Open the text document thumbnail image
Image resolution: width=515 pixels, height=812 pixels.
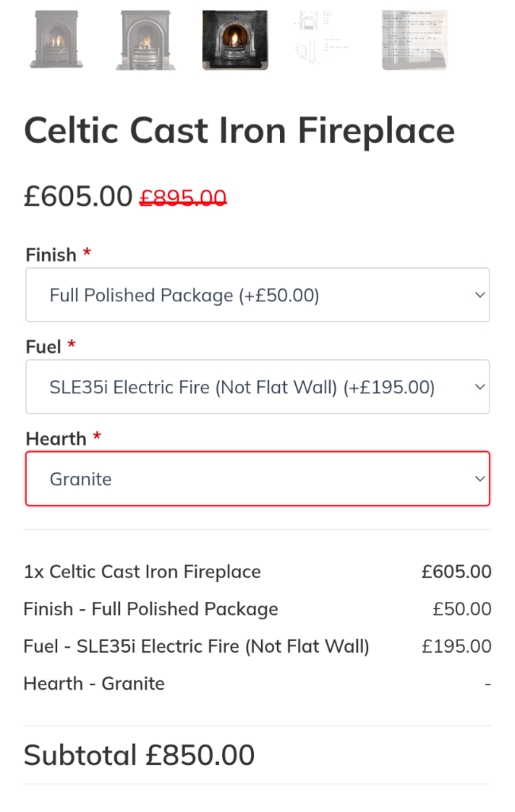point(414,40)
